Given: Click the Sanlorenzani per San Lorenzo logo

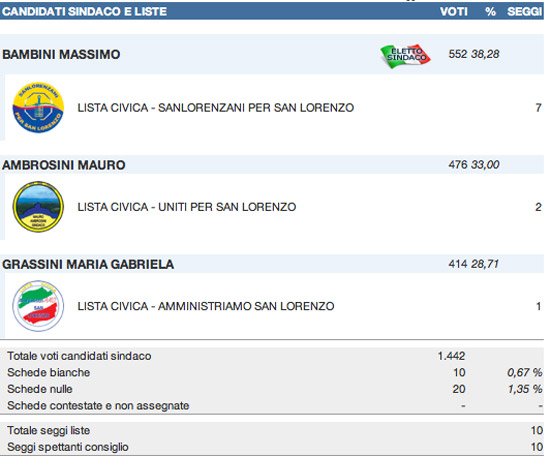Looking at the screenshot, I should 38,108.
